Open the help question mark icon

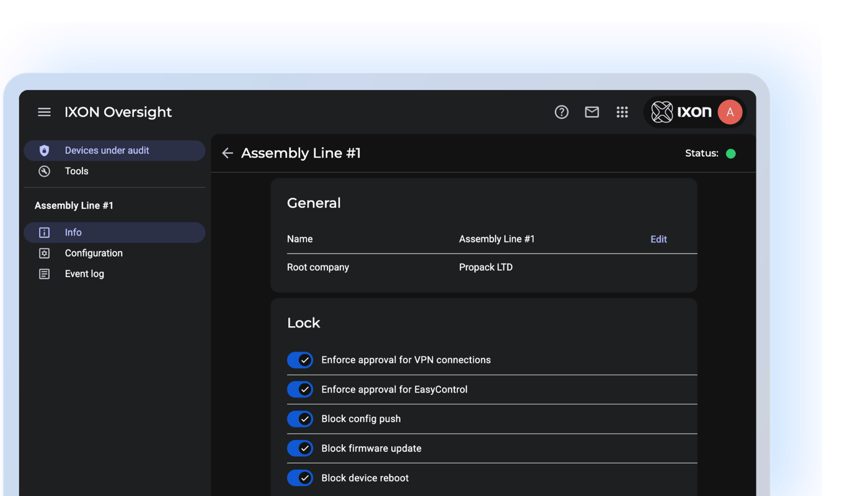click(562, 112)
